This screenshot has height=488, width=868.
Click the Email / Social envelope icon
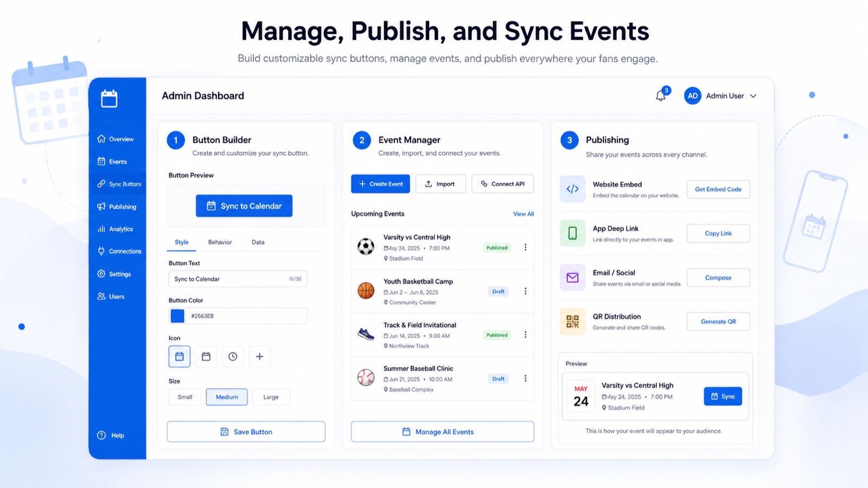tap(572, 278)
